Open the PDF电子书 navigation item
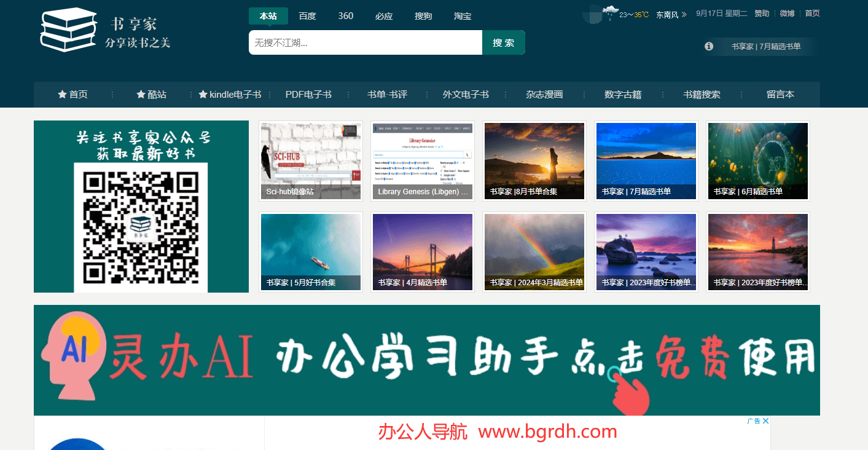The image size is (868, 450). click(308, 95)
